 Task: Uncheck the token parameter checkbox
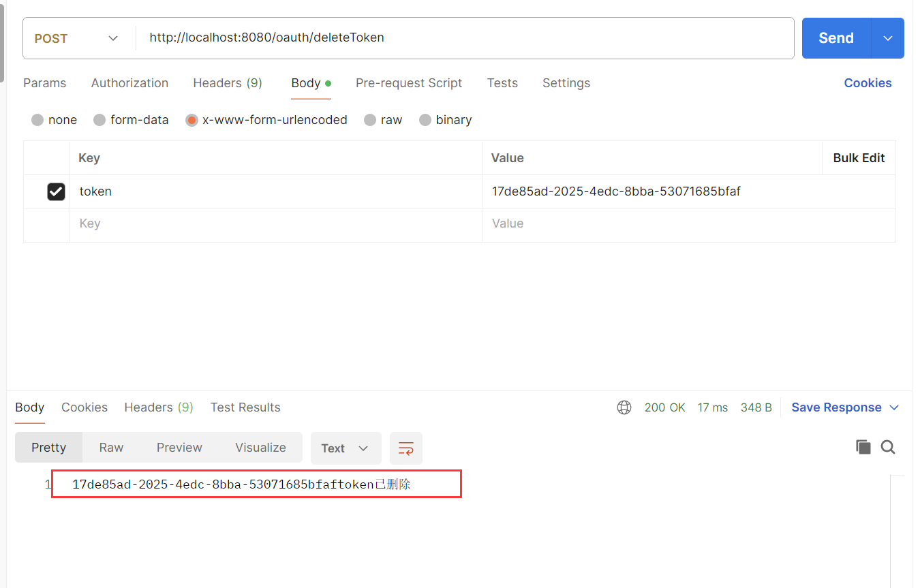(56, 191)
